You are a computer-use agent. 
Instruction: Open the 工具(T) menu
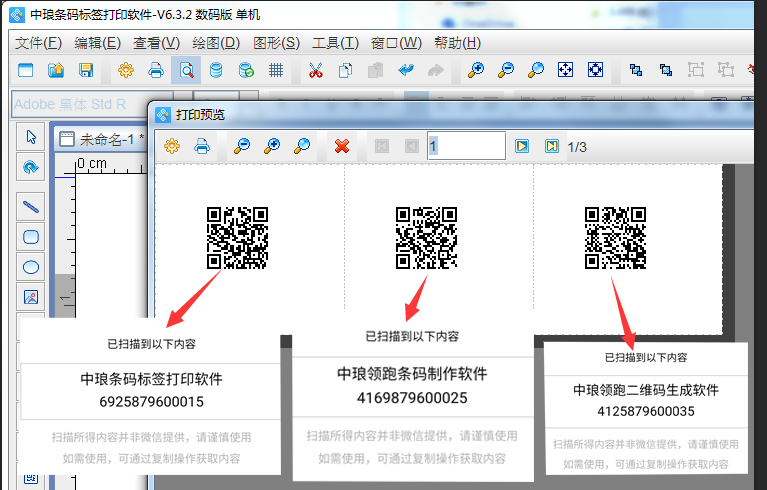[335, 43]
